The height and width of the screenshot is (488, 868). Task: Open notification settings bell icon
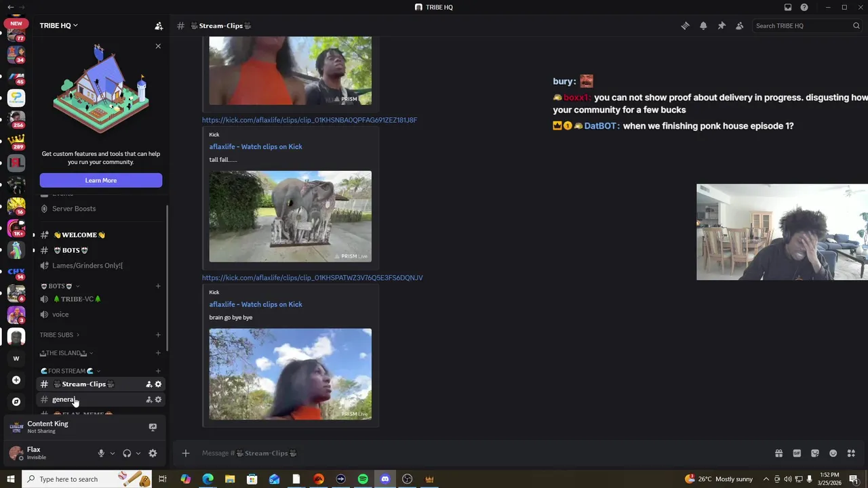[x=703, y=26]
